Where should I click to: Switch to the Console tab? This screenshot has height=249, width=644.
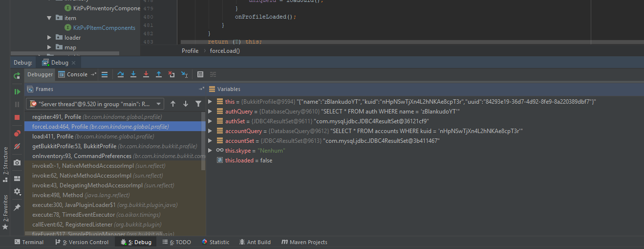click(73, 74)
